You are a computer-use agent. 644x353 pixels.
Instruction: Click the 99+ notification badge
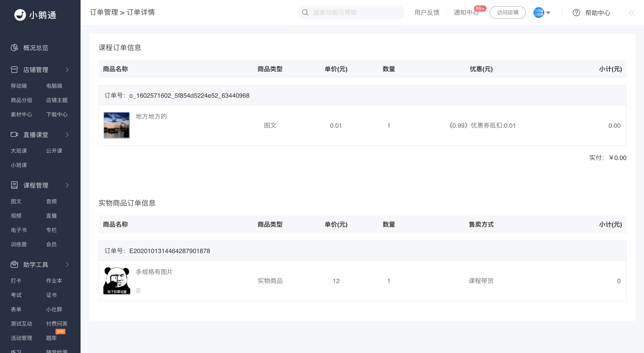[x=480, y=9]
